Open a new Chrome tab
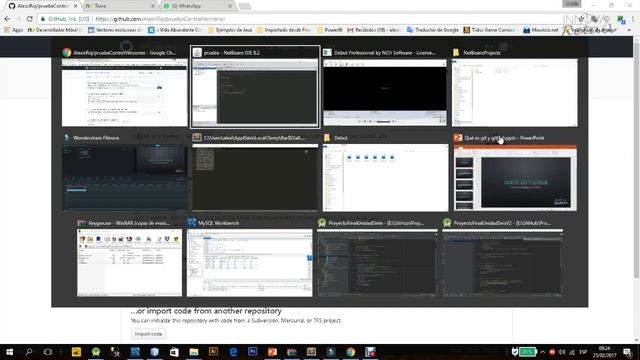The height and width of the screenshot is (360, 640). click(x=244, y=6)
